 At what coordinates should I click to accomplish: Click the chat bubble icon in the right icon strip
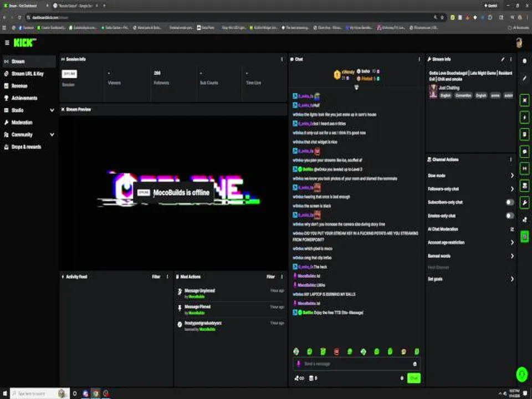click(525, 151)
